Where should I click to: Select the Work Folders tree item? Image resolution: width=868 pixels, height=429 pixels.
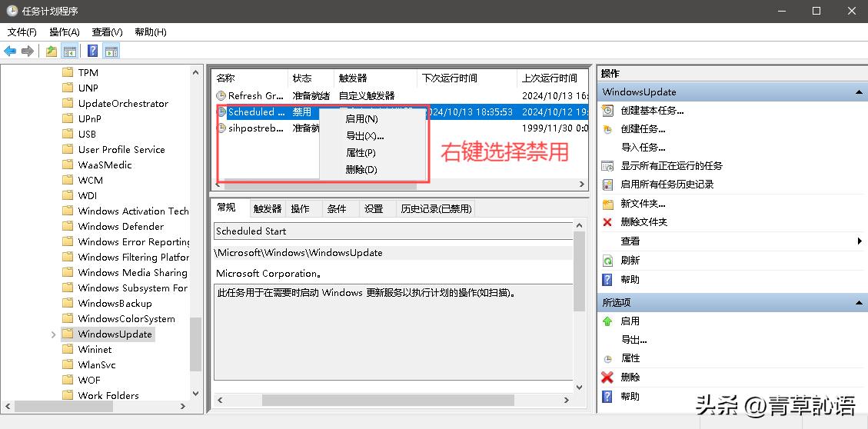108,395
